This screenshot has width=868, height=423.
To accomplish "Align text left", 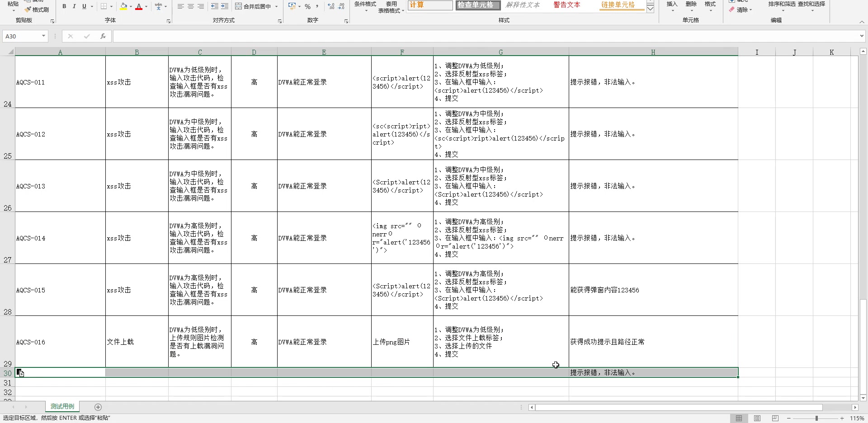I will (x=181, y=6).
